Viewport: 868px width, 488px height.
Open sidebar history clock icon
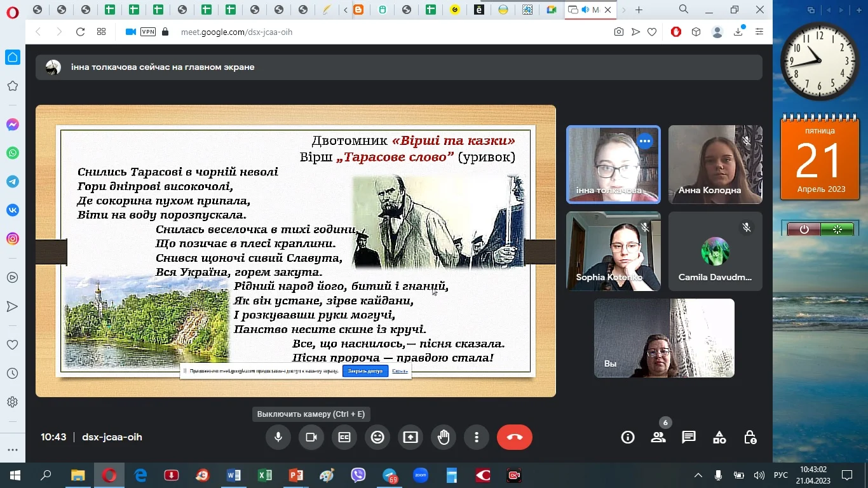[12, 374]
